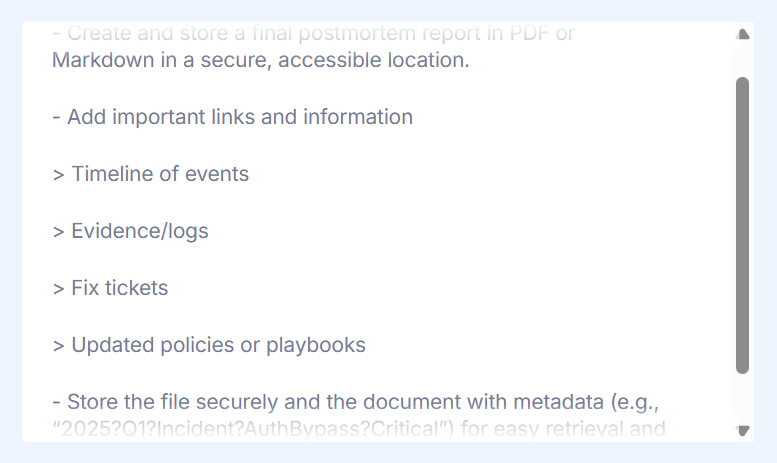The image size is (777, 463).
Task: Click scrollbar track below the thumb
Action: point(742,398)
